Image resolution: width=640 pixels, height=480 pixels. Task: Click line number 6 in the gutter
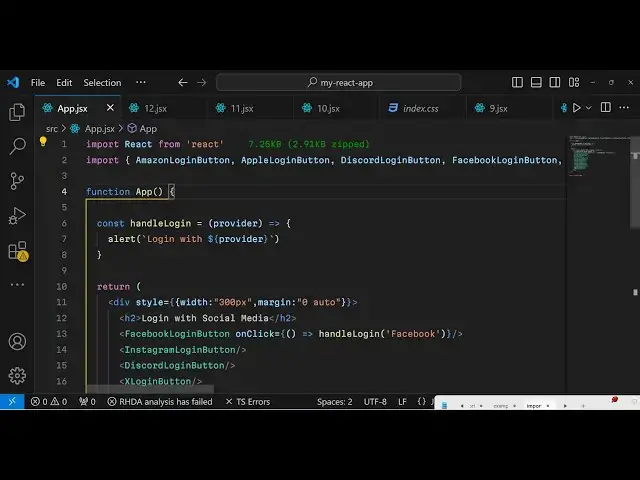64,223
